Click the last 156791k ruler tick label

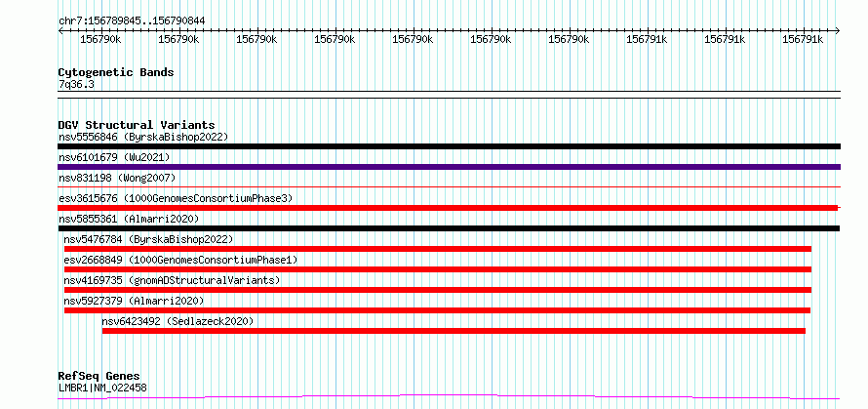[x=804, y=40]
